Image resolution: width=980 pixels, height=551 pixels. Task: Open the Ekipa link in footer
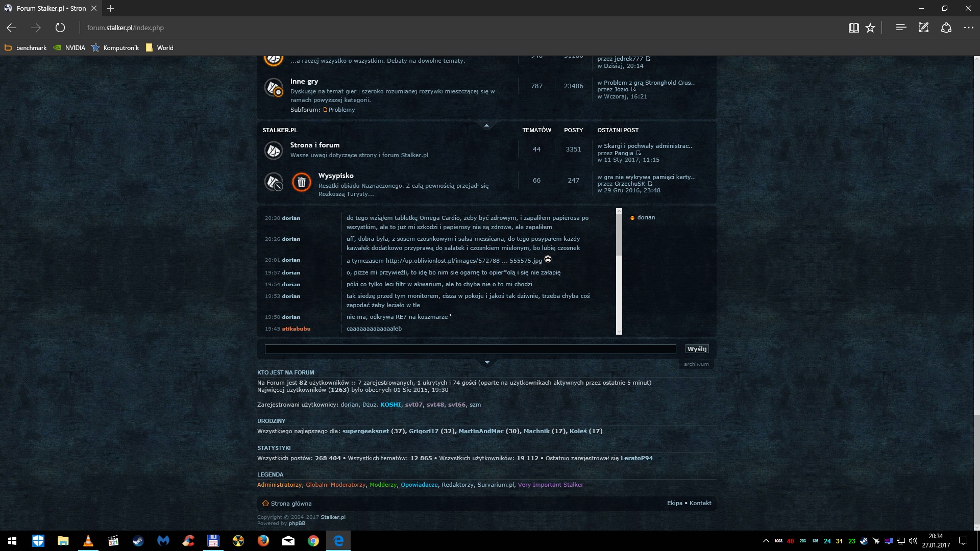pyautogui.click(x=674, y=503)
